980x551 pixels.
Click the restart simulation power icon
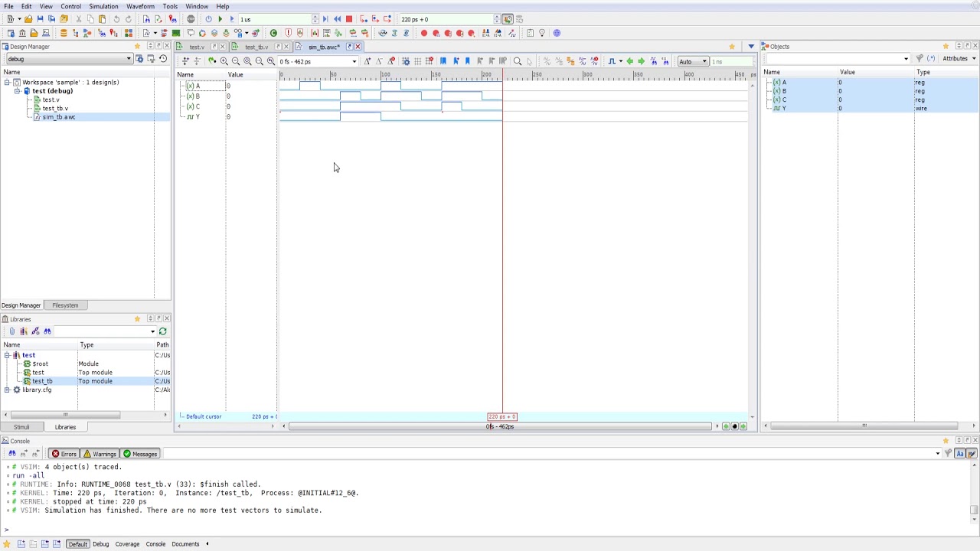[208, 19]
